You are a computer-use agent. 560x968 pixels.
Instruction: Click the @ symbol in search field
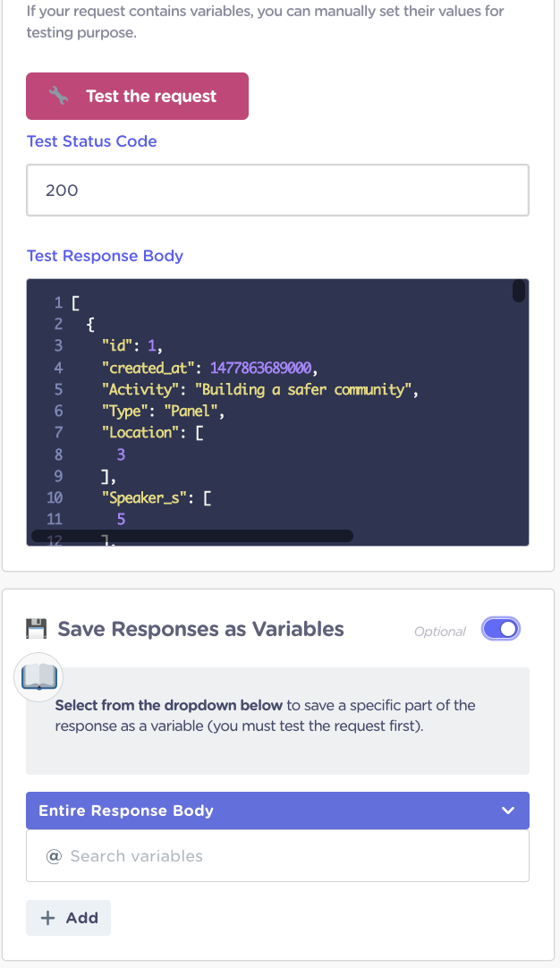click(x=55, y=855)
